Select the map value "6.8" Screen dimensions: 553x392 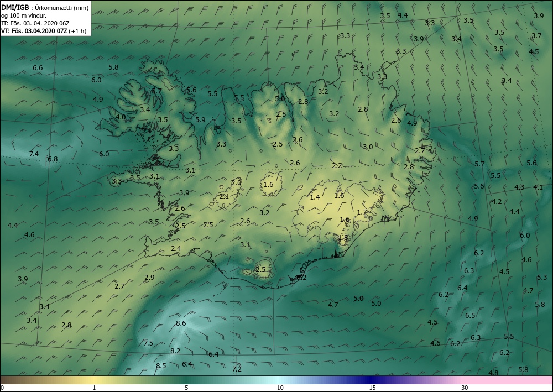[53, 159]
